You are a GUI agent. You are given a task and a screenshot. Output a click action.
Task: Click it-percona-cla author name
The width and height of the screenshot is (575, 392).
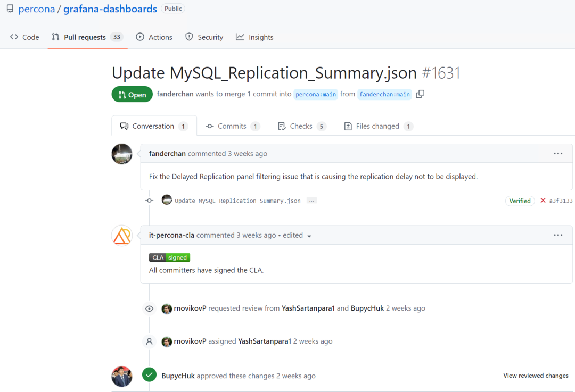(x=171, y=235)
